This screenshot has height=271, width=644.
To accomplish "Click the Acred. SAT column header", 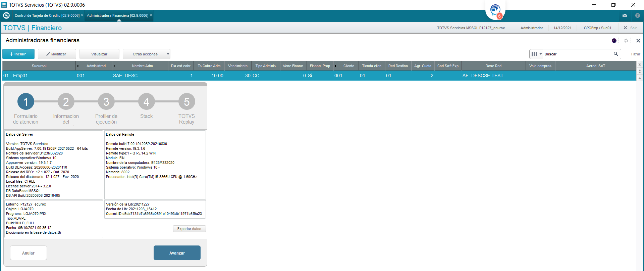I will [596, 66].
